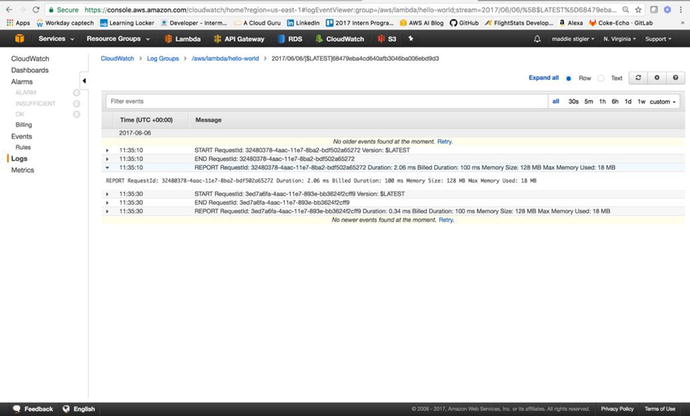
Task: Select the Row view radio button
Action: tap(568, 77)
